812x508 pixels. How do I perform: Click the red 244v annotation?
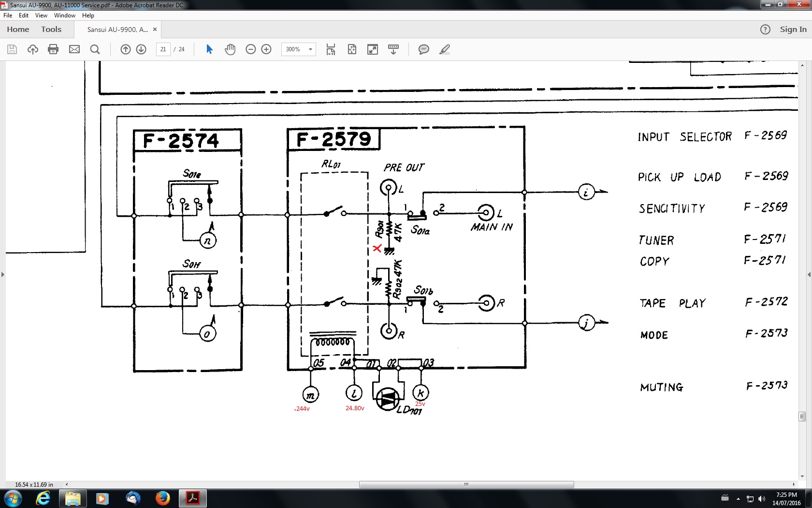pyautogui.click(x=302, y=409)
